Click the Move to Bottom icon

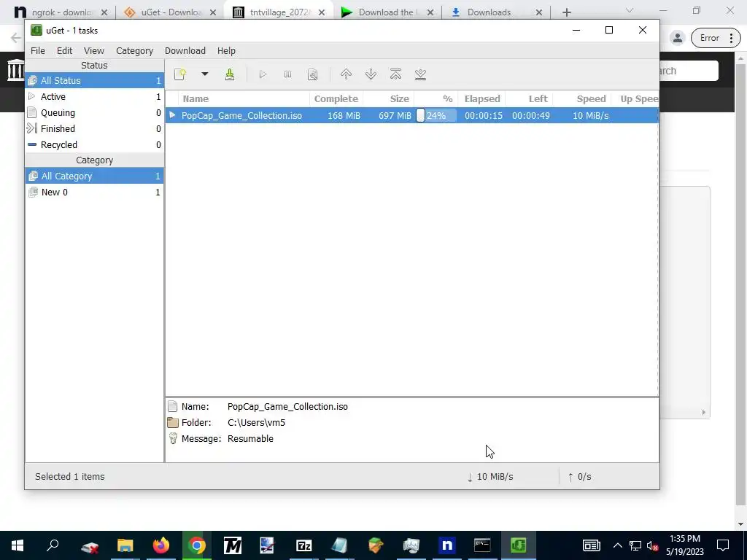click(420, 74)
